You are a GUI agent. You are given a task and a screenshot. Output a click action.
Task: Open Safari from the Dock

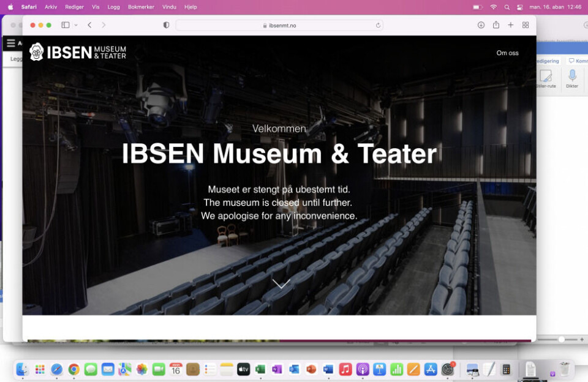click(x=56, y=369)
